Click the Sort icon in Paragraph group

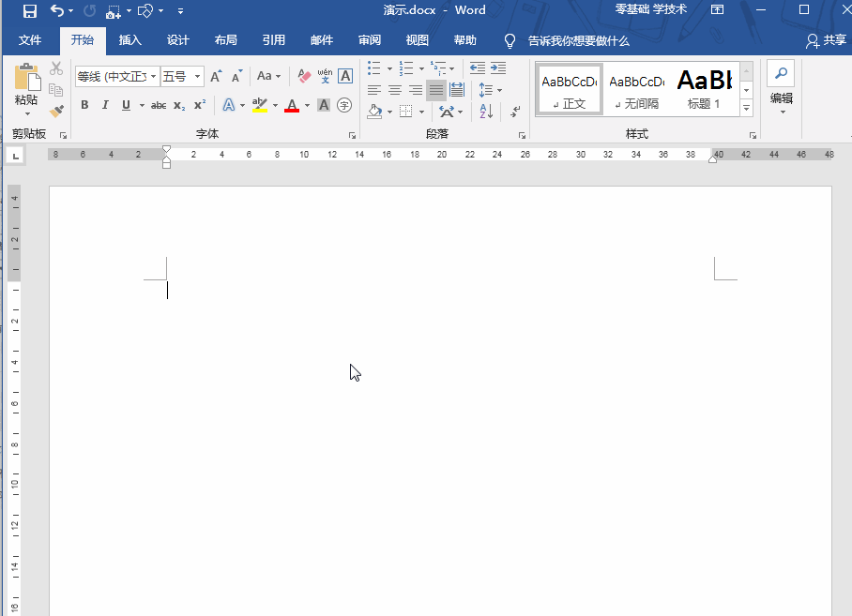click(486, 111)
